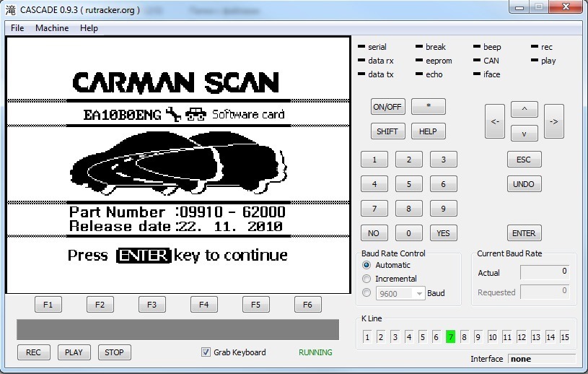Toggle the Grab Keyboard checkbox
This screenshot has width=588, height=374.
pos(206,352)
